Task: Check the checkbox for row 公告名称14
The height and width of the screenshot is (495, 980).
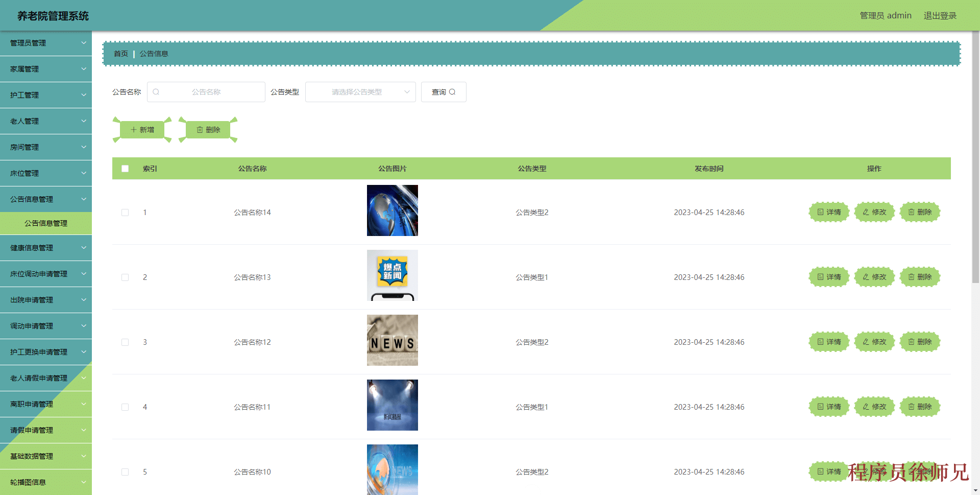Action: click(x=125, y=213)
